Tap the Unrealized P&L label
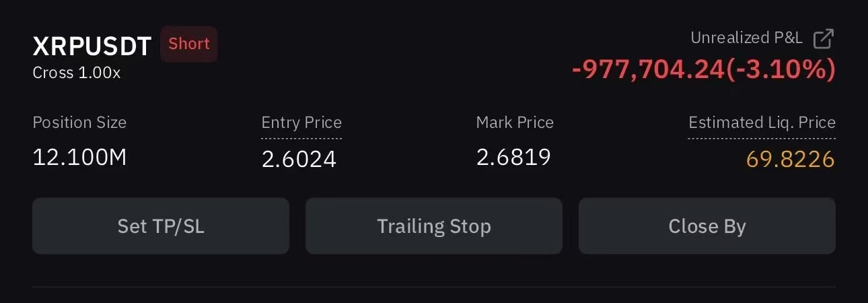This screenshot has height=303, width=868. tap(746, 38)
